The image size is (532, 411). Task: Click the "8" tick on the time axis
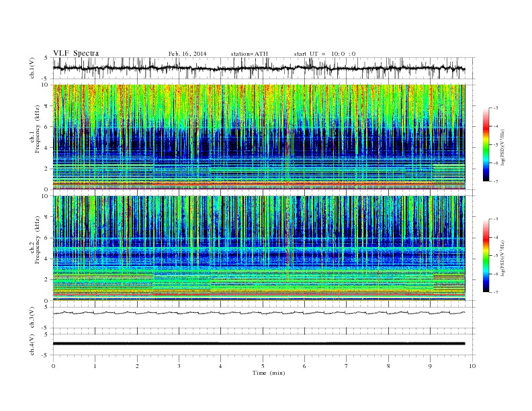coord(388,366)
